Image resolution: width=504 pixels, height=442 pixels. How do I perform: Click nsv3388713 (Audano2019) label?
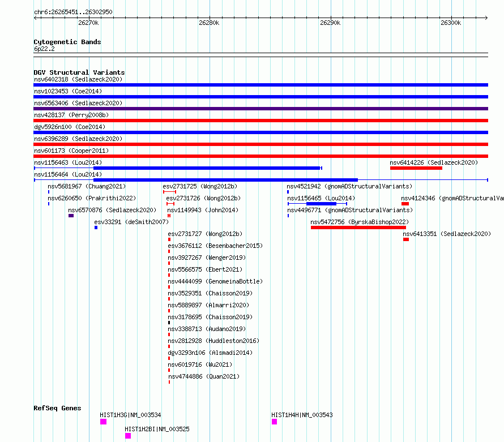[x=207, y=329]
